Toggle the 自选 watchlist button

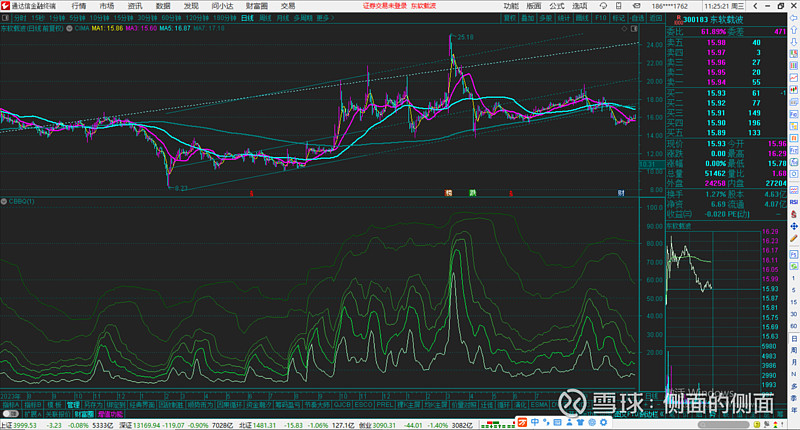tap(637, 18)
